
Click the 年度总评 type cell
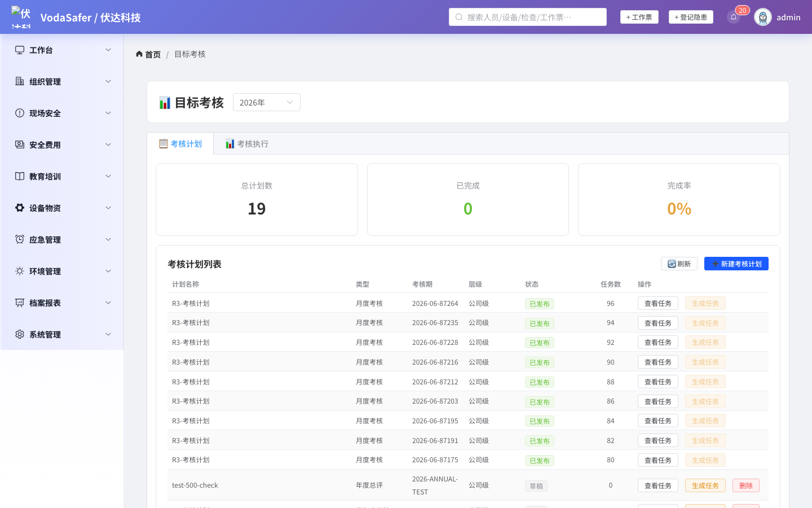tap(369, 485)
